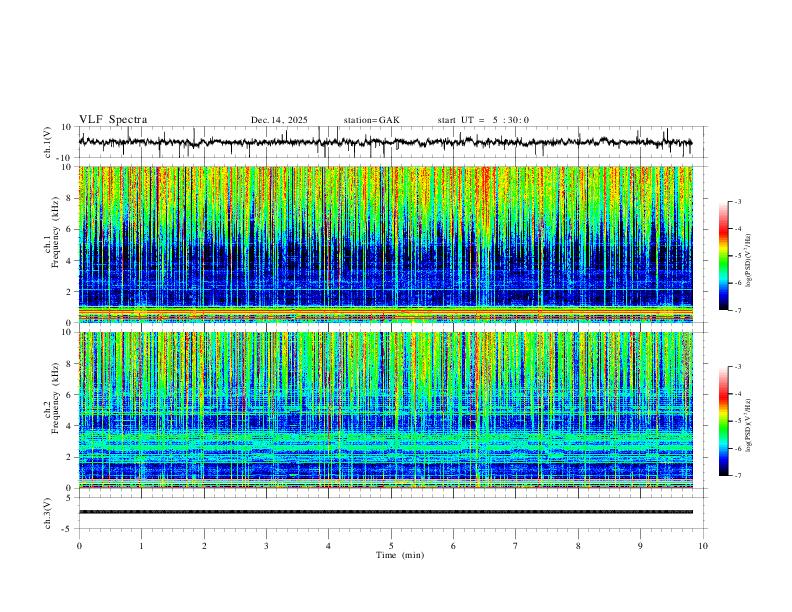792x612 pixels.
Task: Click the "6" kHz tick on ch.2 frequency axis
Action: click(x=70, y=395)
